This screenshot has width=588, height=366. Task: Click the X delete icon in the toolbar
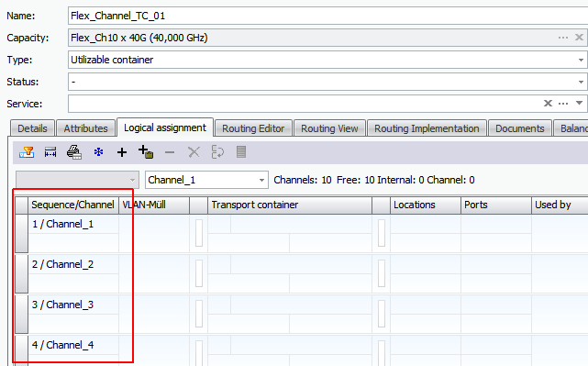click(x=194, y=152)
